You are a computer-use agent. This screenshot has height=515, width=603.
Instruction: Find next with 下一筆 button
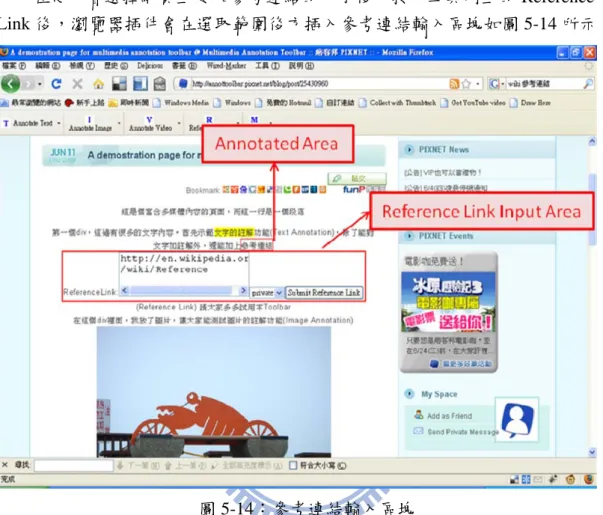pos(138,465)
